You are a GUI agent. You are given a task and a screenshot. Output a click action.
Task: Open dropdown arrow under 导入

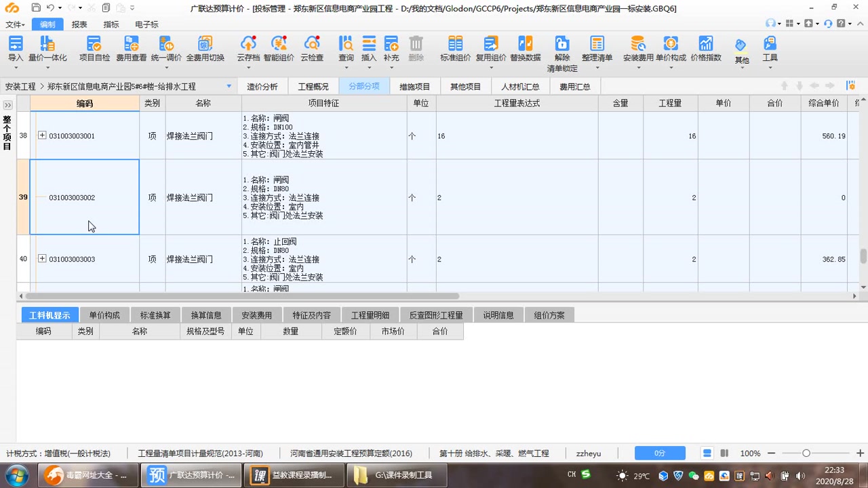pyautogui.click(x=15, y=68)
